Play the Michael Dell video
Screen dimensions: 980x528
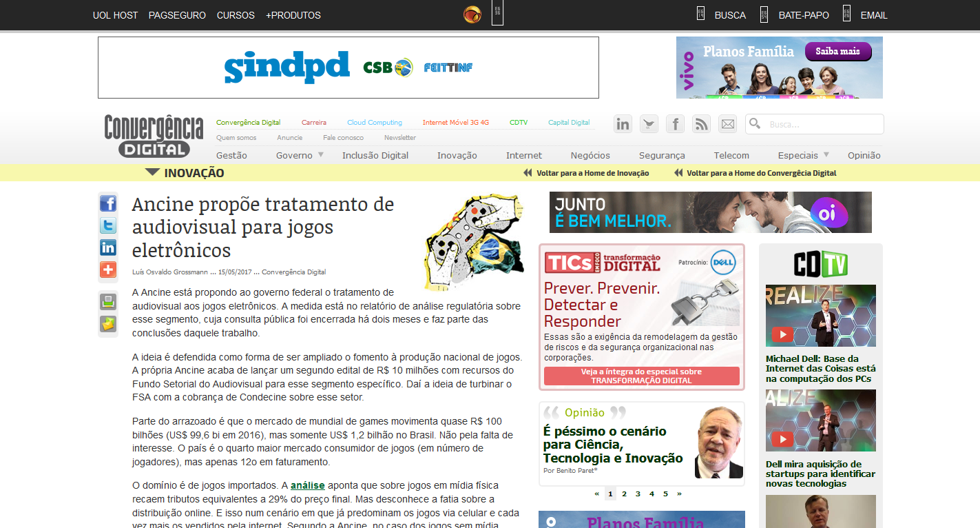(782, 334)
